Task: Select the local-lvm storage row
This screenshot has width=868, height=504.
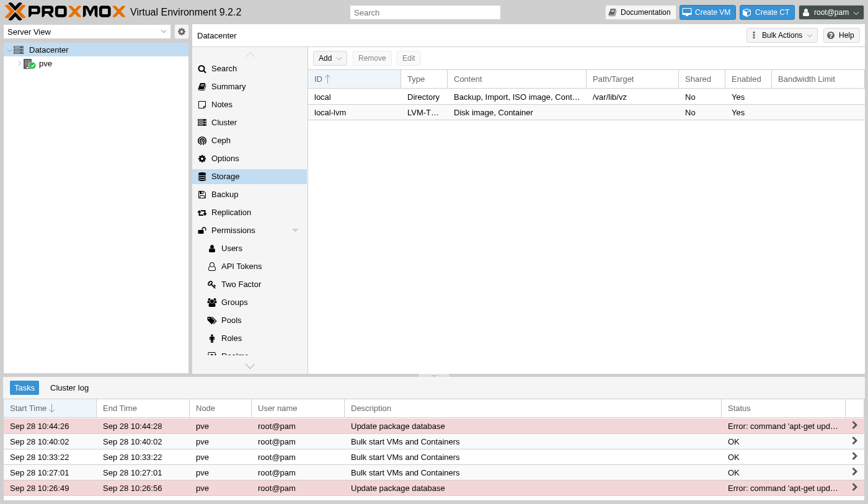Action: coord(586,113)
